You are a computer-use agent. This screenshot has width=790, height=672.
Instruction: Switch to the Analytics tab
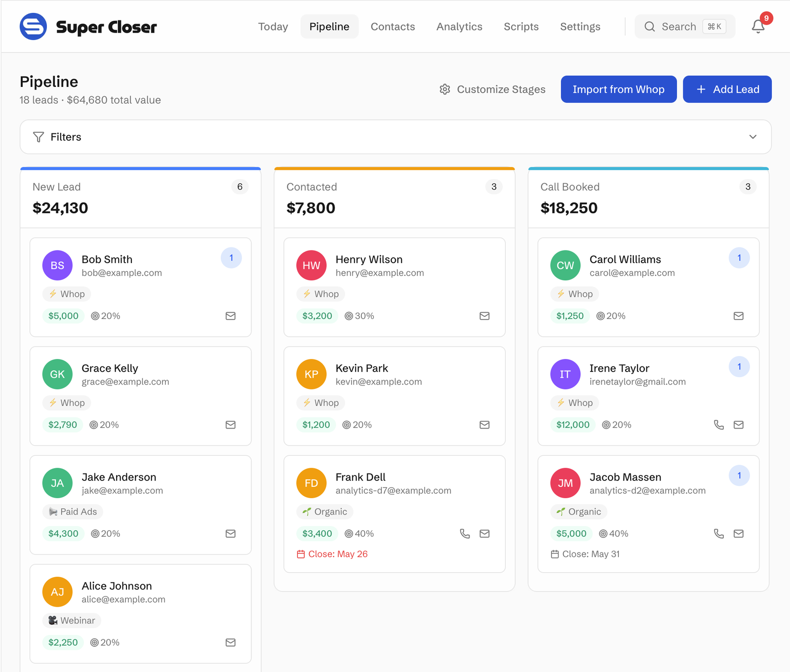pyautogui.click(x=459, y=27)
